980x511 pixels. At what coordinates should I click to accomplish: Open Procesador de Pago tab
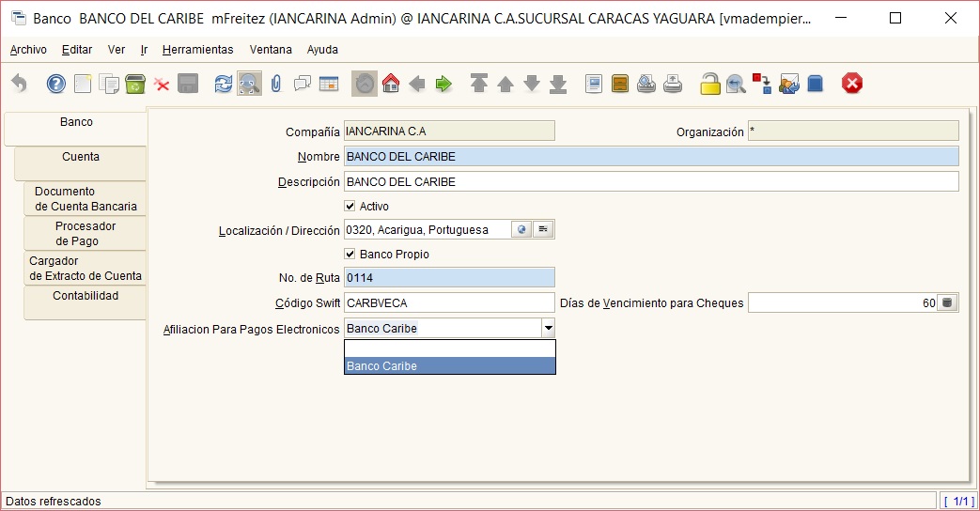pyautogui.click(x=86, y=234)
